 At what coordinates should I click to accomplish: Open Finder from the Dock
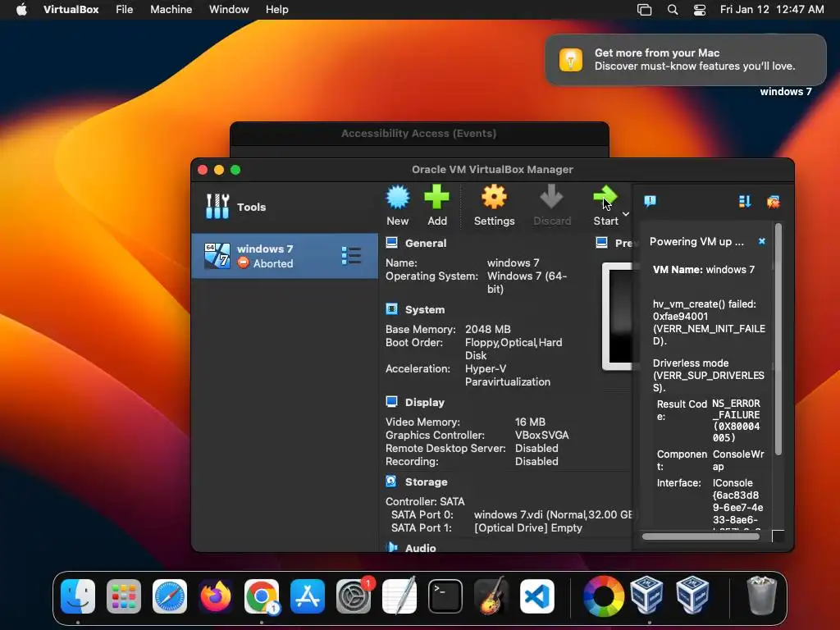click(x=78, y=596)
